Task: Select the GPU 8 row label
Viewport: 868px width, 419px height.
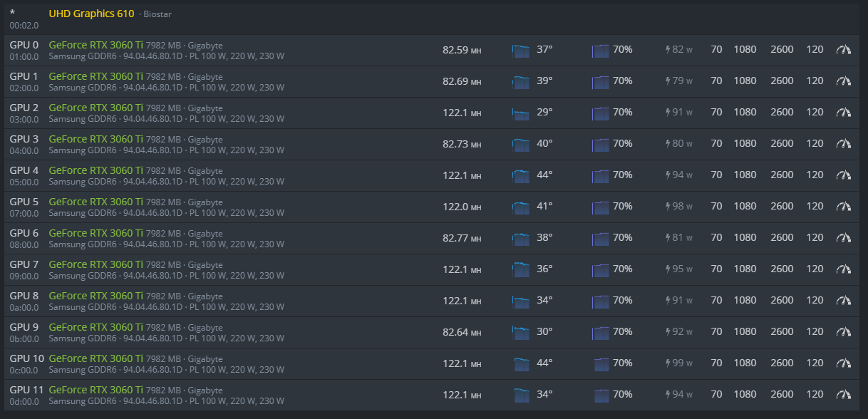Action: 24,296
